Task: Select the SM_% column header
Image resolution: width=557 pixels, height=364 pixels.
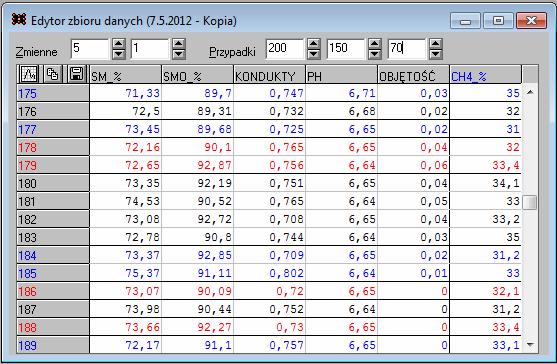Action: point(125,75)
